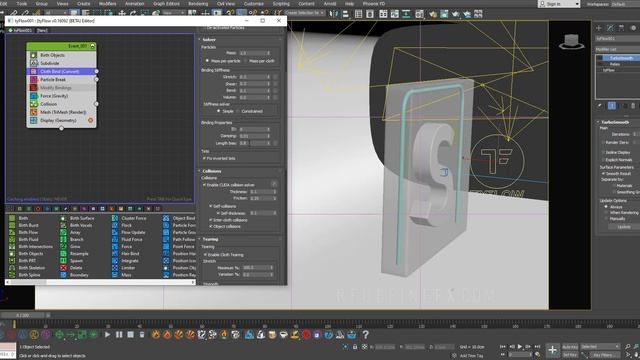Screen dimensions: 640x360
Task: Pick Spawn operator from the depot
Action: 76,261
